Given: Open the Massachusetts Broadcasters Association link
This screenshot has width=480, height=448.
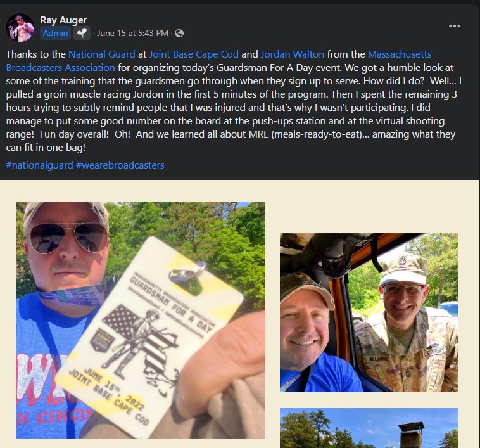Looking at the screenshot, I should (400, 54).
